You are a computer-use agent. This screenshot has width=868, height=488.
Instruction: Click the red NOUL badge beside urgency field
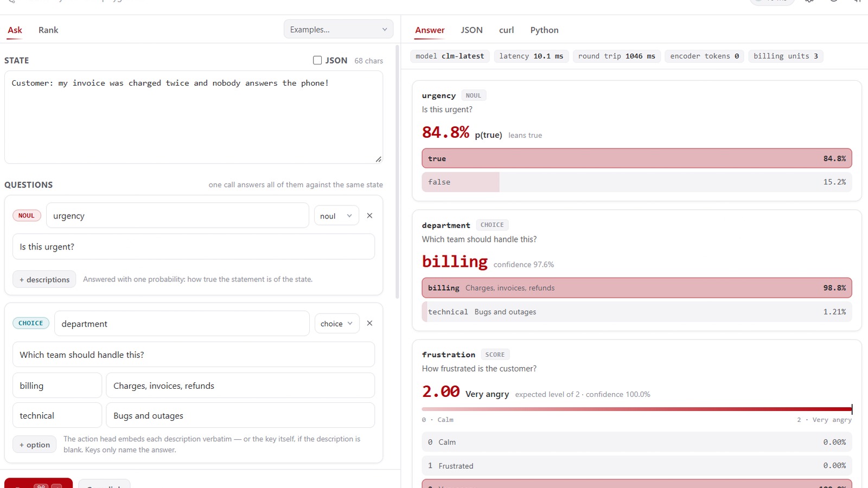(27, 216)
